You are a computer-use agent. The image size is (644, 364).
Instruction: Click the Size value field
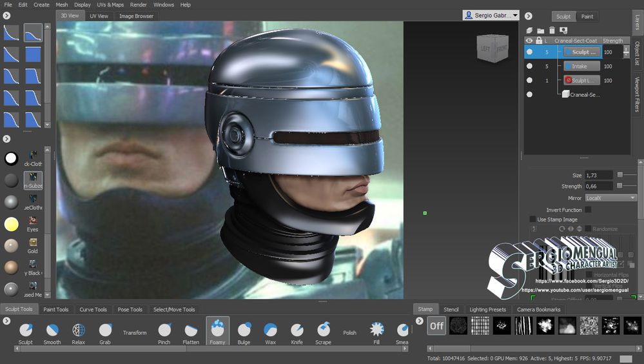point(599,175)
